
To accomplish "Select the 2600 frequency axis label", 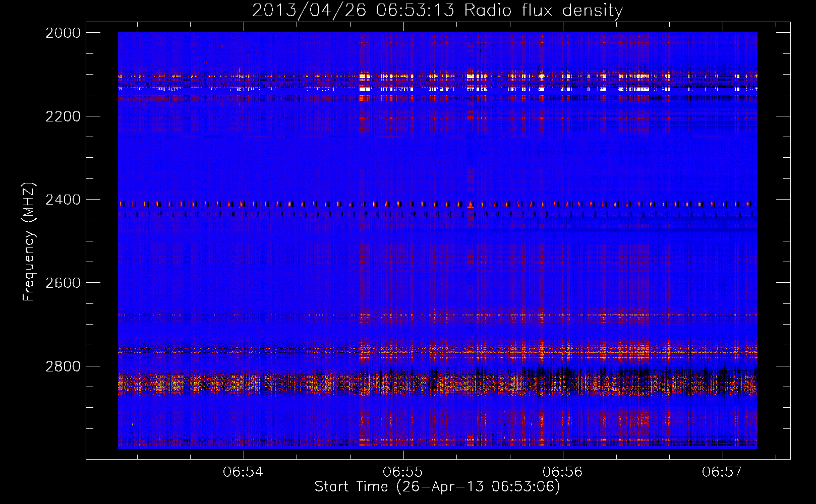I will click(63, 283).
